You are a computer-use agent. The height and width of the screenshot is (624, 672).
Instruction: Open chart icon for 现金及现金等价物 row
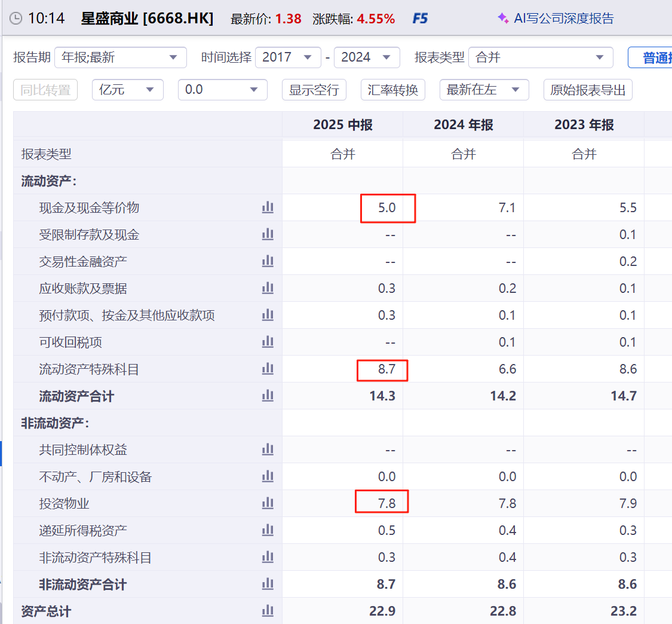click(268, 207)
